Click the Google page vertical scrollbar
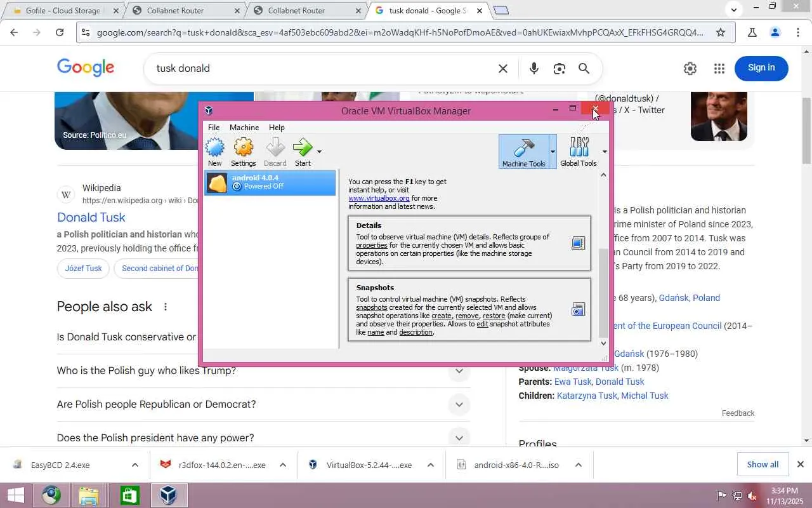 pyautogui.click(x=807, y=130)
